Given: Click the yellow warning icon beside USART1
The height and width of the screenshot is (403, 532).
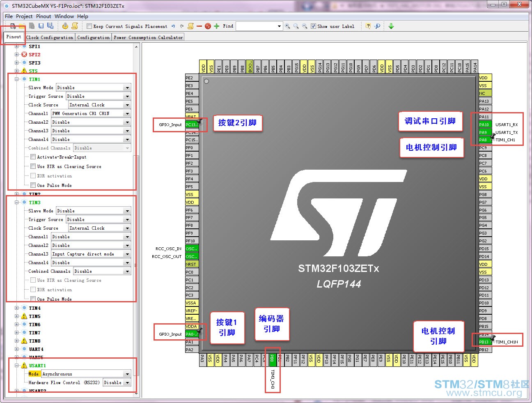Looking at the screenshot, I should pyautogui.click(x=24, y=366).
